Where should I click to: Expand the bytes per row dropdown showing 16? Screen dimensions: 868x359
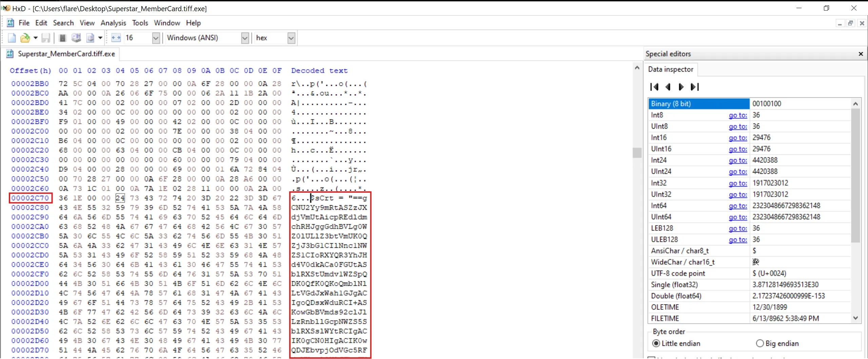tap(156, 38)
